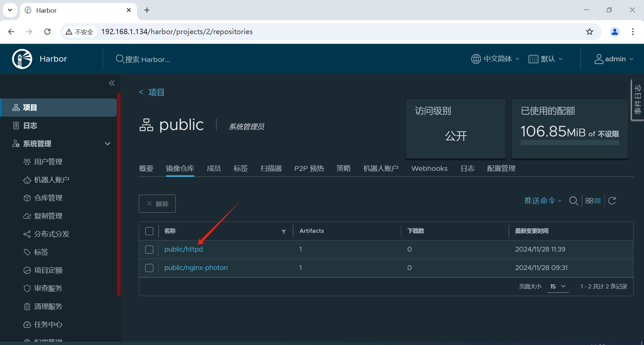
Task: Open 用户管理 in sidebar
Action: point(48,162)
